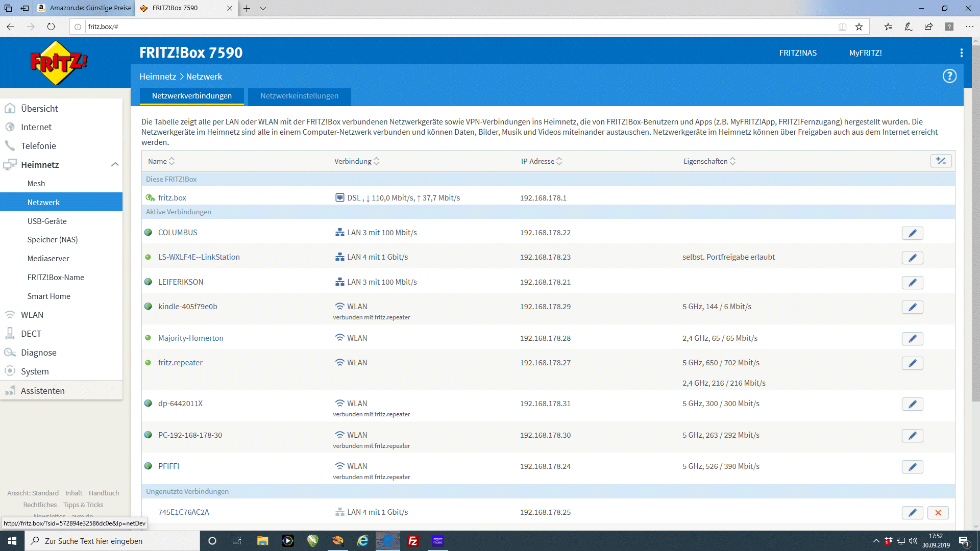Image resolution: width=980 pixels, height=551 pixels.
Task: Add page to favorites star icon
Action: 859,27
